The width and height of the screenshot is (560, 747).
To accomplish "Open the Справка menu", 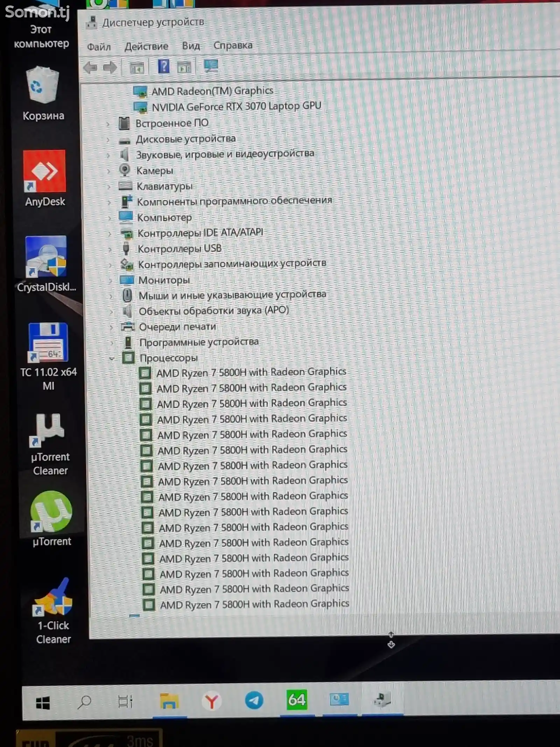I will pos(233,46).
